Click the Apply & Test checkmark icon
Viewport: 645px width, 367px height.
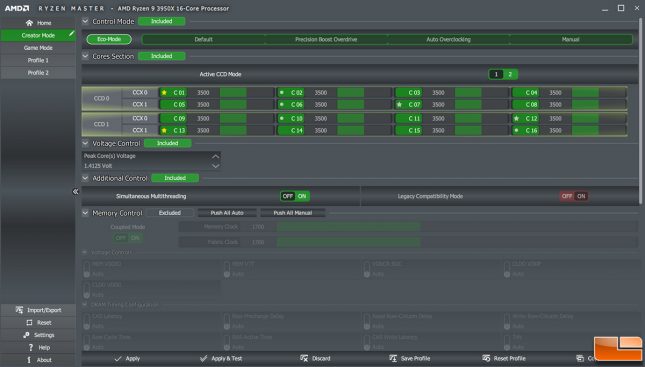pos(203,359)
